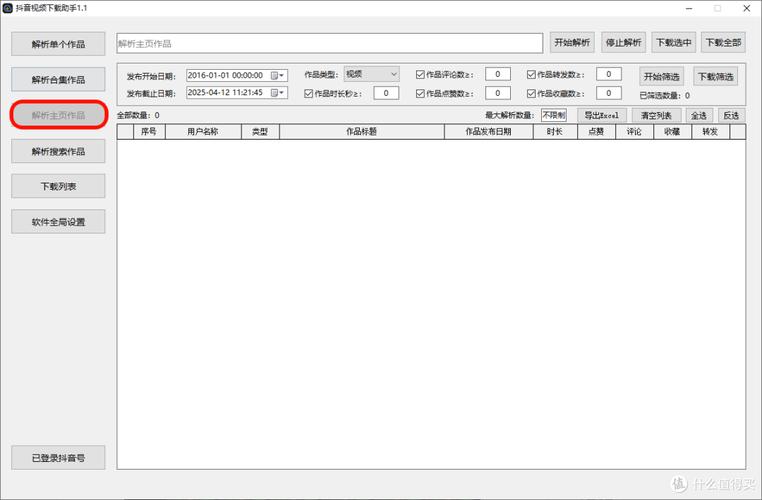This screenshot has height=500, width=762.
Task: Click the 收藏 column header
Action: tap(672, 132)
